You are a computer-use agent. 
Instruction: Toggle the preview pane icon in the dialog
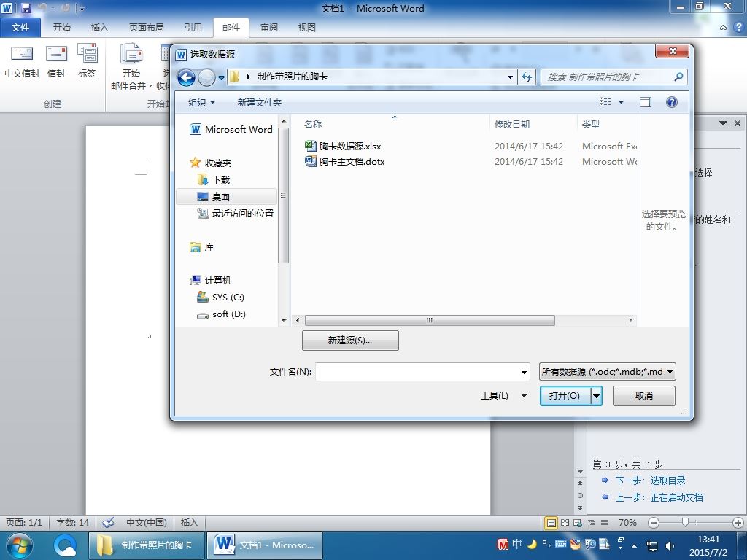point(645,102)
